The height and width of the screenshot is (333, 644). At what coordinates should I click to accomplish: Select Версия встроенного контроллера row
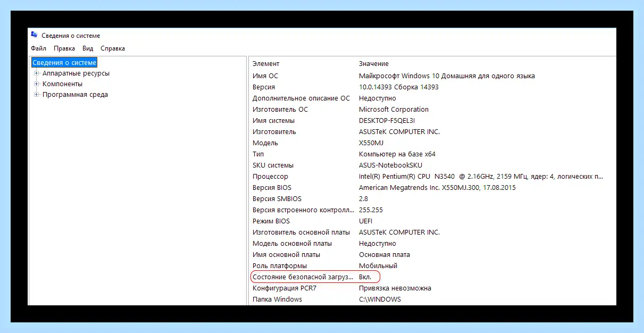303,210
